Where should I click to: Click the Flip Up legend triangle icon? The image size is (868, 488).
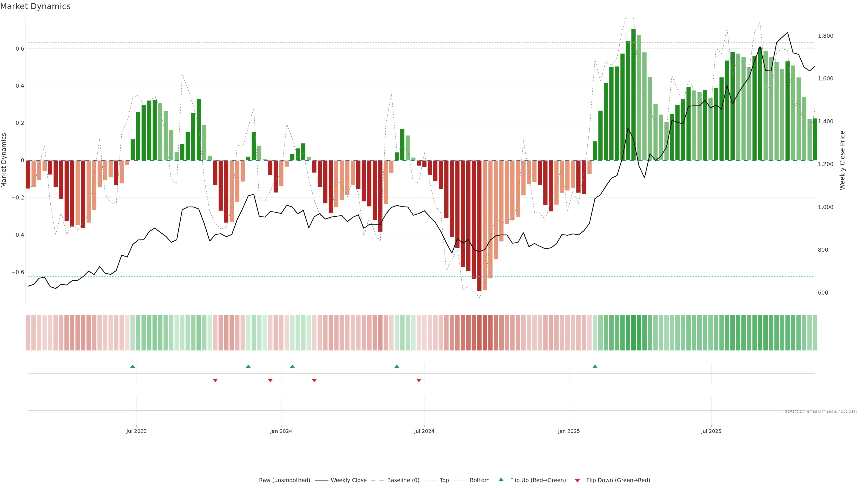tap(501, 480)
